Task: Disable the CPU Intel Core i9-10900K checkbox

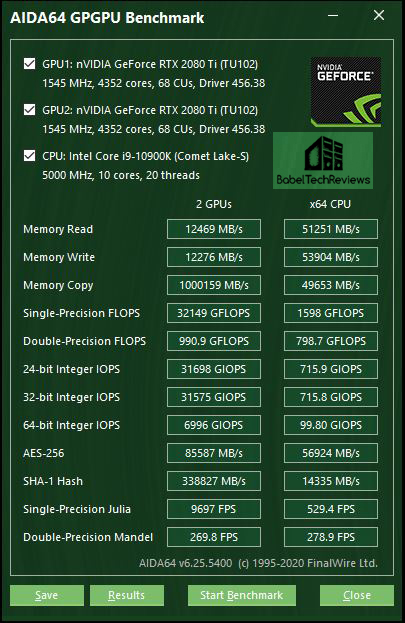Action: [30, 156]
